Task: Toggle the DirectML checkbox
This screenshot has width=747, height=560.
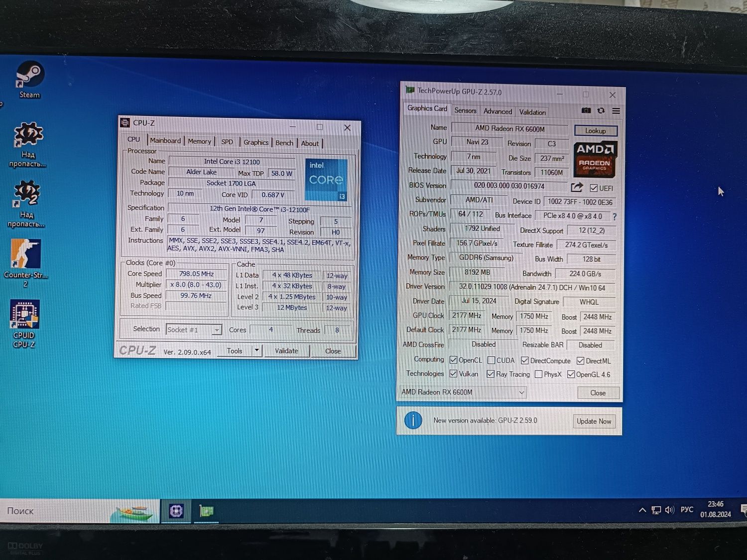Action: [x=580, y=361]
